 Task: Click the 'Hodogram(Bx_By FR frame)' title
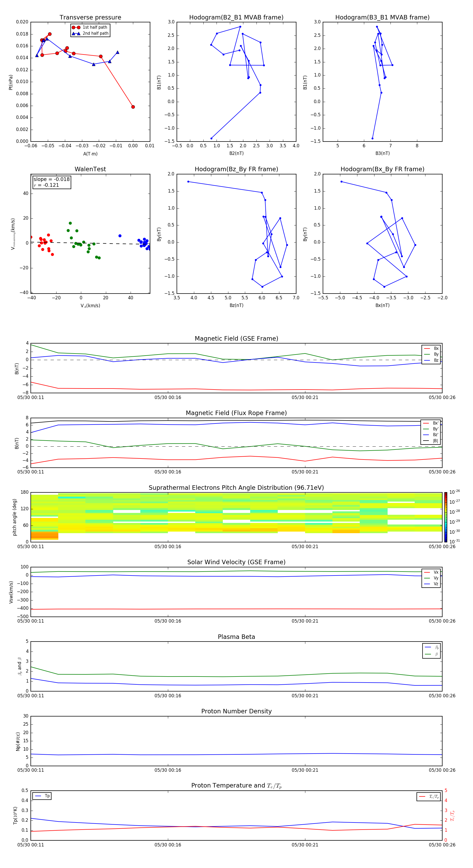click(382, 169)
